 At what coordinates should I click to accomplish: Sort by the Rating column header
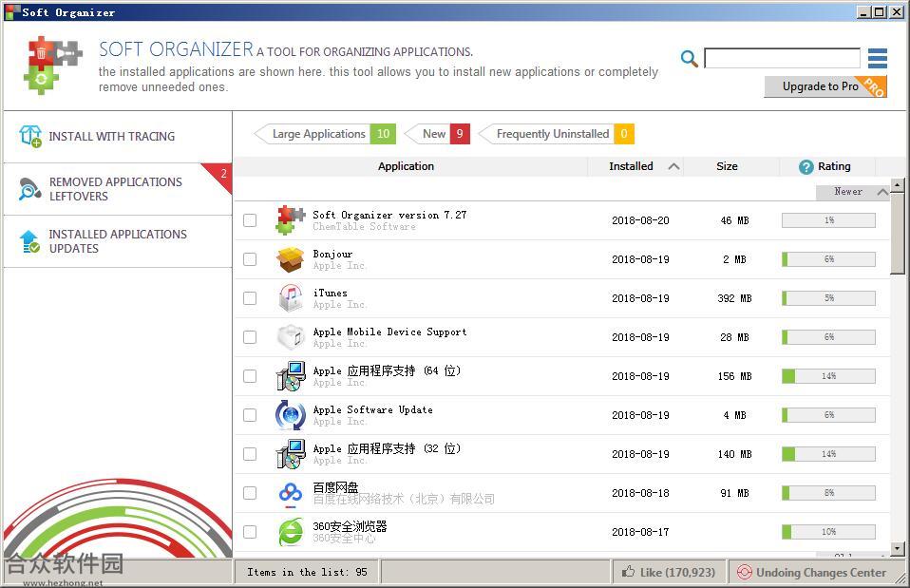(x=827, y=166)
